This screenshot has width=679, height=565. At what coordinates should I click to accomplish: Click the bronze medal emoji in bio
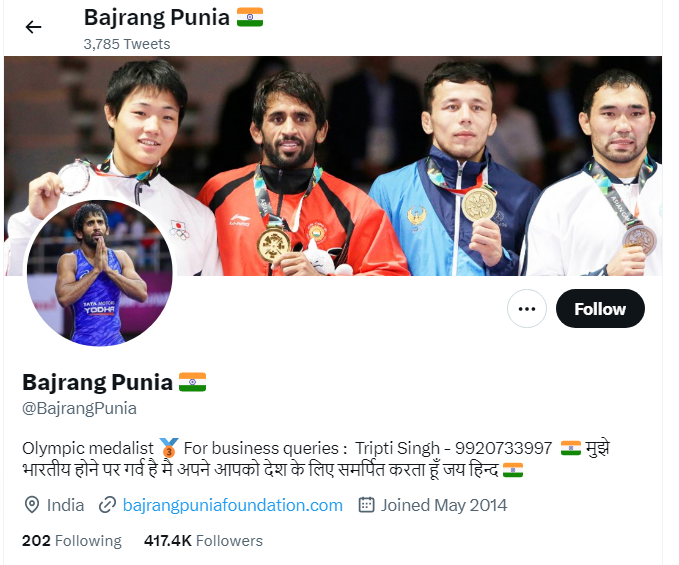coord(169,448)
